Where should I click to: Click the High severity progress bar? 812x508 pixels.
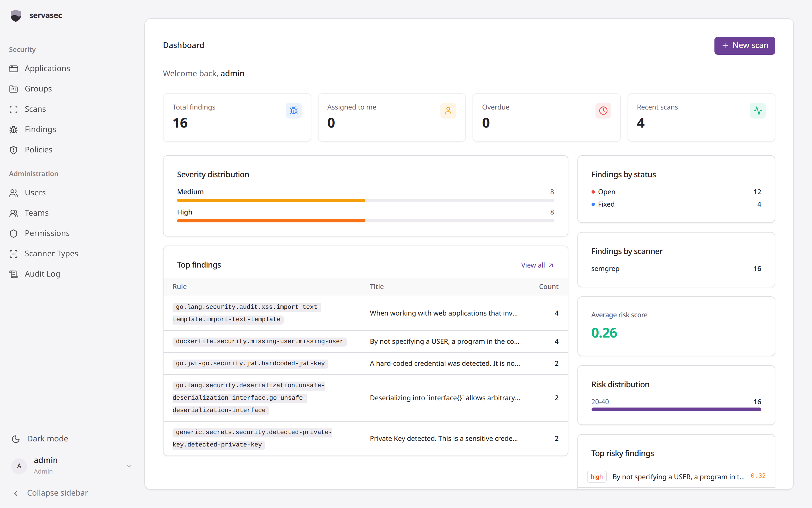tap(365, 221)
